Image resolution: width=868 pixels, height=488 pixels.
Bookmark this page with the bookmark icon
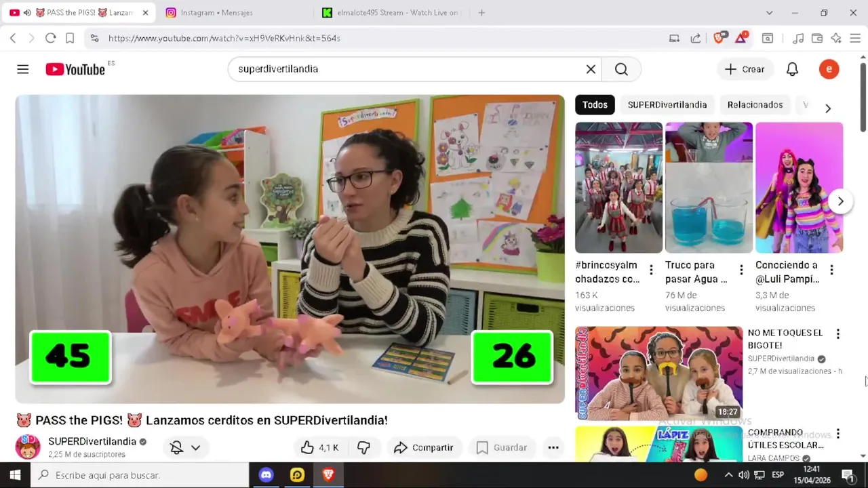coord(70,38)
